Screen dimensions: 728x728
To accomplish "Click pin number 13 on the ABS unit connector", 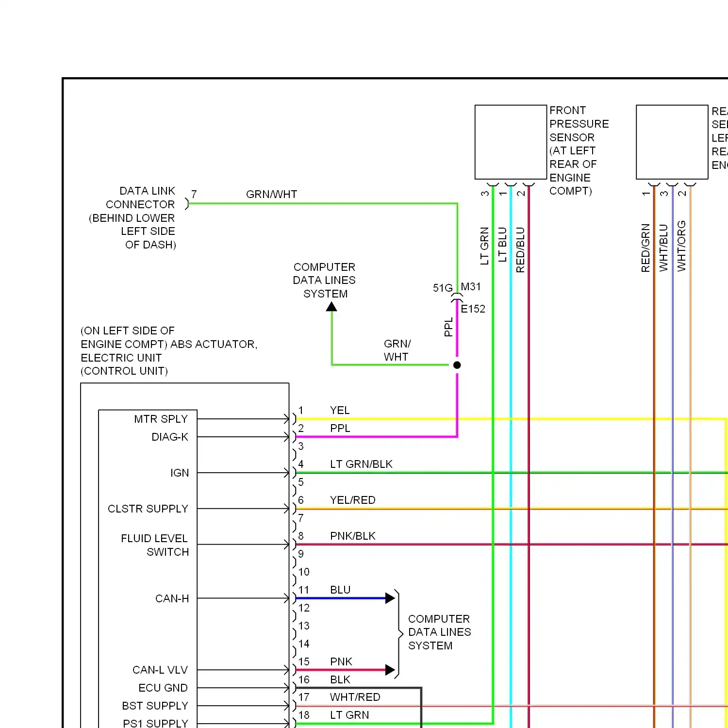I will pos(304,626).
